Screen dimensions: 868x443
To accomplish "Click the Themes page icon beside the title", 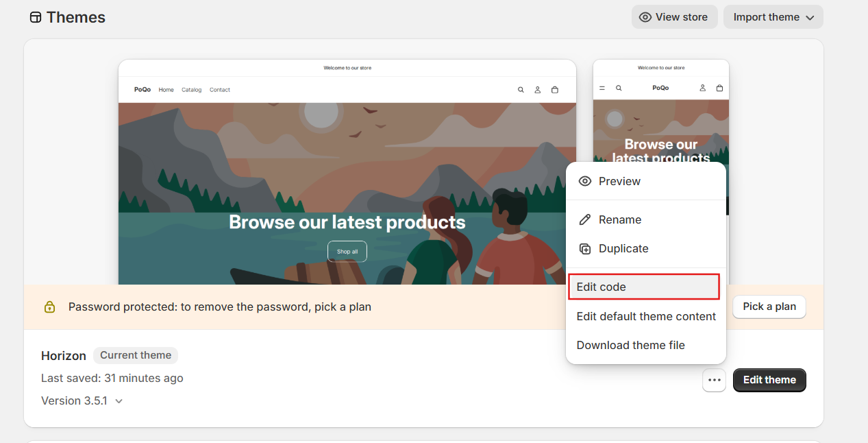I will (36, 18).
